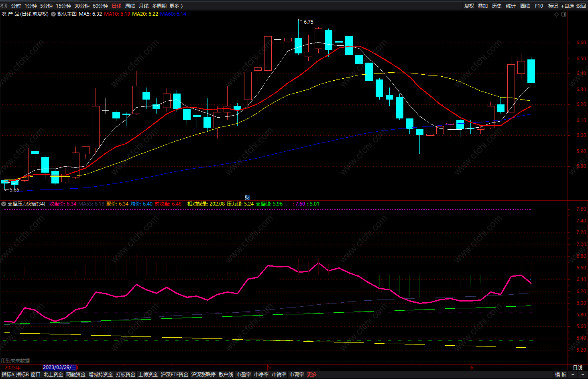Select the 北上资金 indicator tab
This screenshot has height=379, width=588.
53,375
